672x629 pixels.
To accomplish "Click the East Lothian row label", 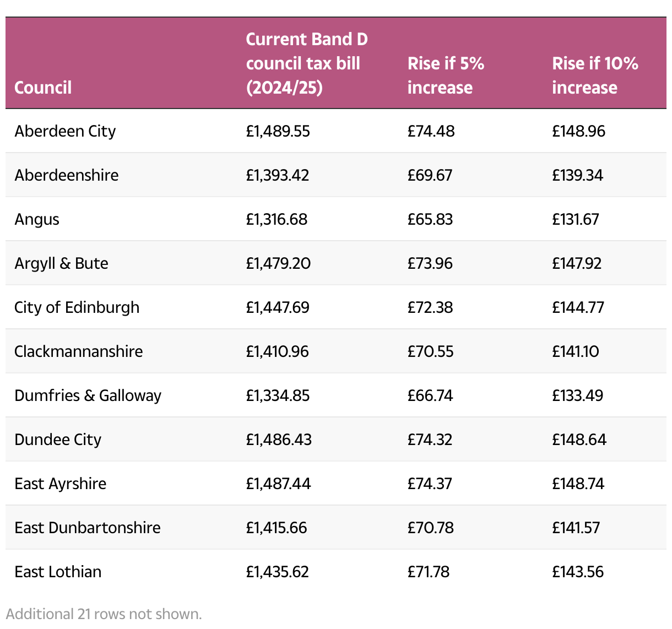I will [58, 572].
